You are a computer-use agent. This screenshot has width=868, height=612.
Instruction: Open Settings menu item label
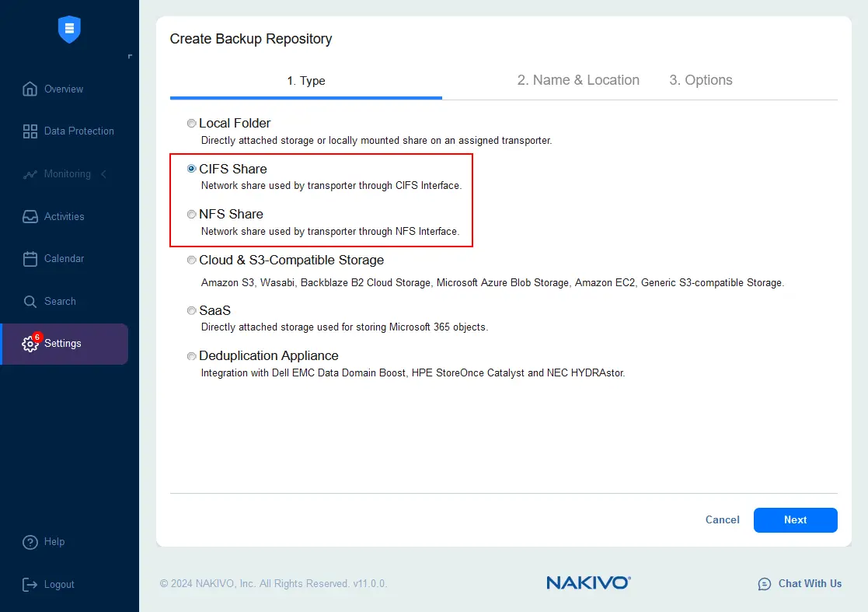pyautogui.click(x=62, y=344)
